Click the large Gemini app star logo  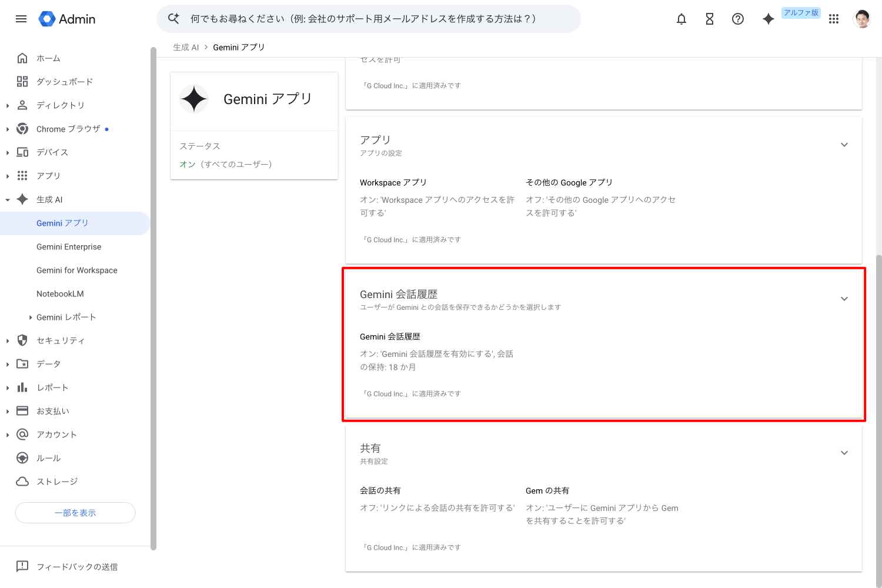(x=194, y=99)
